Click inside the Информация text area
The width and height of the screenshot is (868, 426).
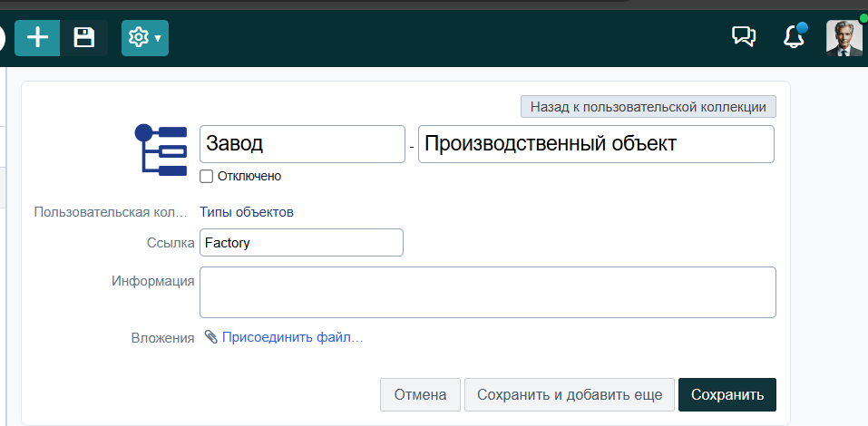point(488,292)
